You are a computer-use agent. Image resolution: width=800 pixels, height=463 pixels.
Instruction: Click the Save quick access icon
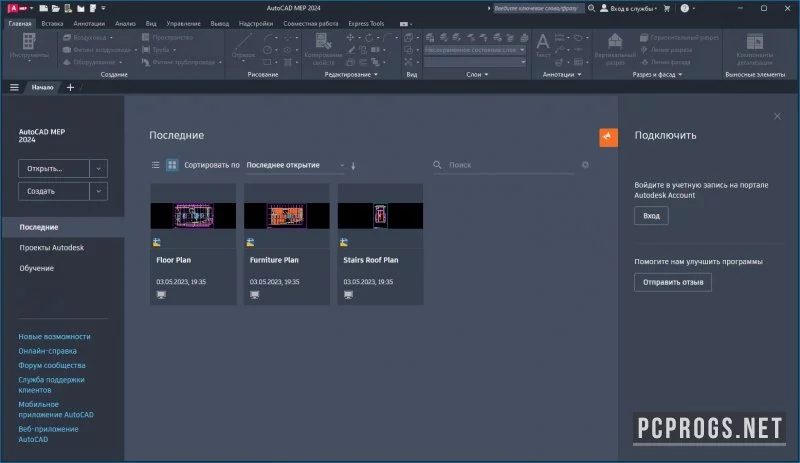[x=80, y=8]
